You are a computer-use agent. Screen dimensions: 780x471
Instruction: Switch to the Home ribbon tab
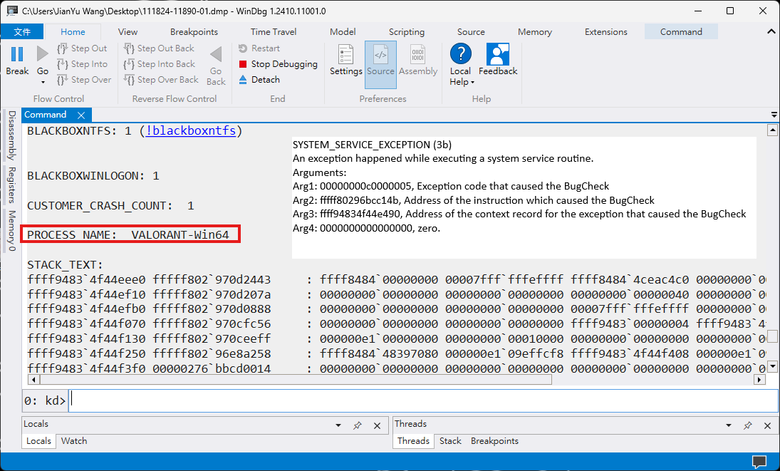73,32
